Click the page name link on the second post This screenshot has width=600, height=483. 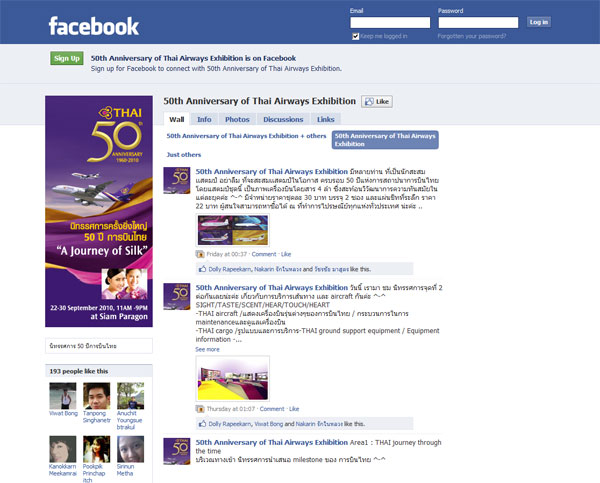click(x=272, y=287)
